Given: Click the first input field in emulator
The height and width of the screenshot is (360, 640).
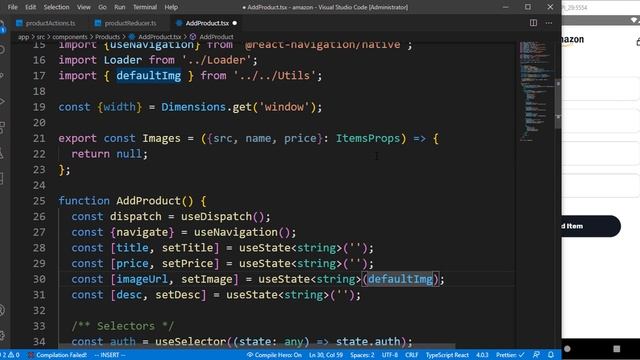Looking at the screenshot, I should 600,89.
